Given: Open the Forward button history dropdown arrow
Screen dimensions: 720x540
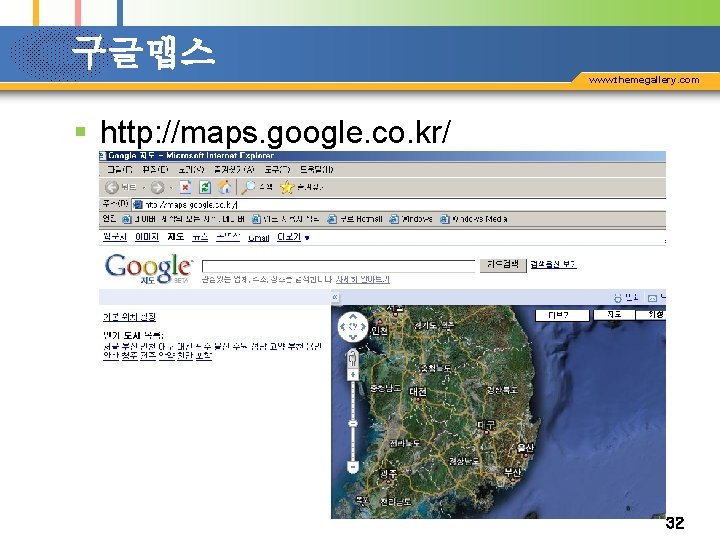Looking at the screenshot, I should (x=171, y=187).
